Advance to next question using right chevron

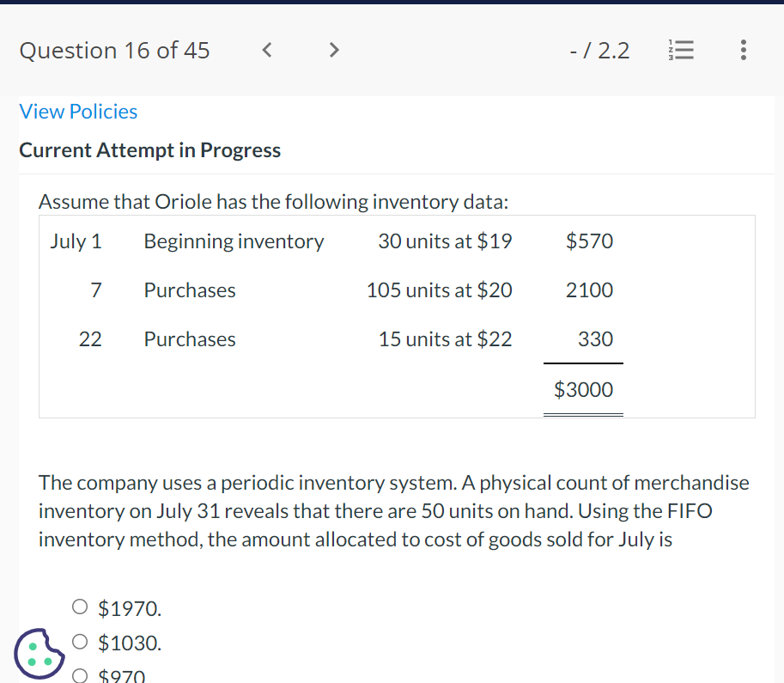333,50
